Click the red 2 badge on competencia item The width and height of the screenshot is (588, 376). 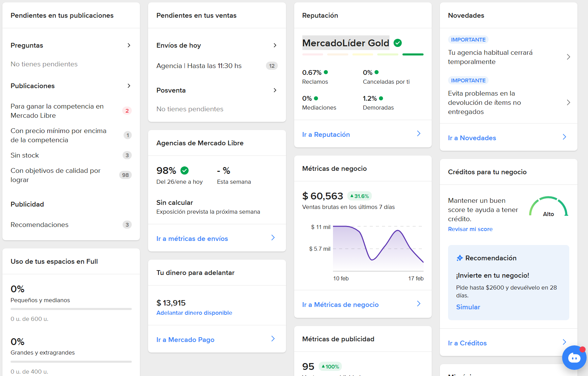[127, 111]
